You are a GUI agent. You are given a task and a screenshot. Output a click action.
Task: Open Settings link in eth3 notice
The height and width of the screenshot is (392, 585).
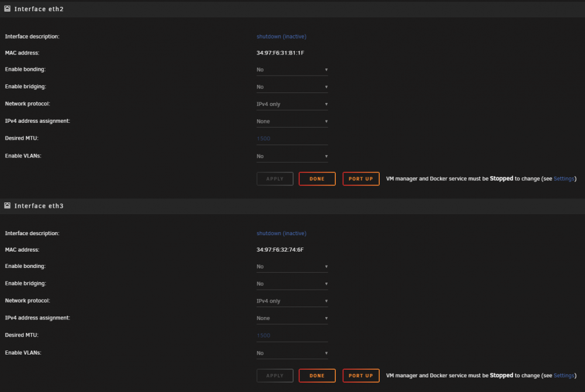pos(564,376)
